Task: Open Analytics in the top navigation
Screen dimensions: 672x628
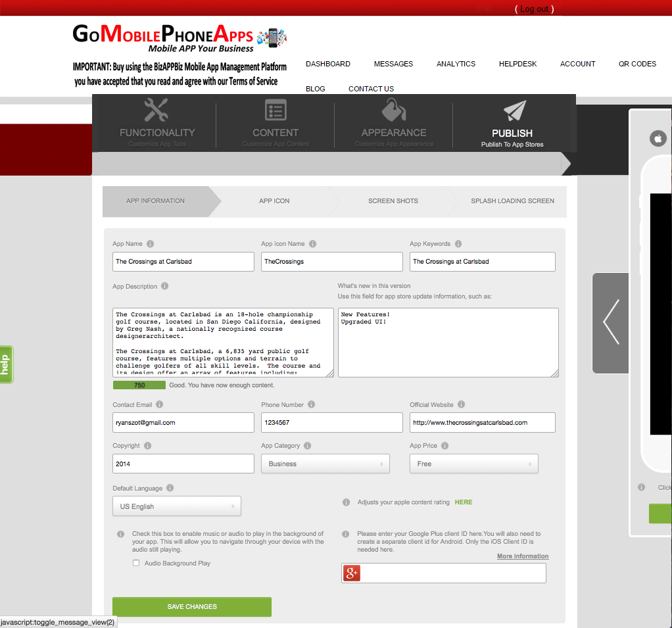Action: tap(456, 64)
